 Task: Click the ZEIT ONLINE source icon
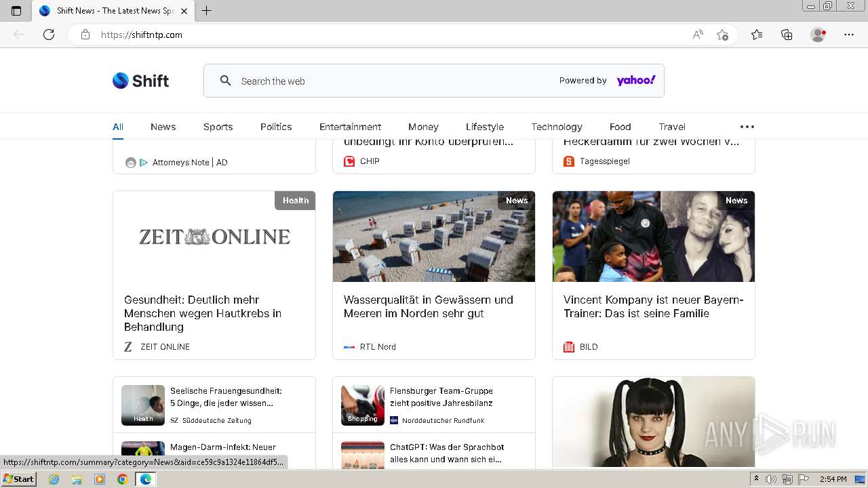(x=128, y=346)
